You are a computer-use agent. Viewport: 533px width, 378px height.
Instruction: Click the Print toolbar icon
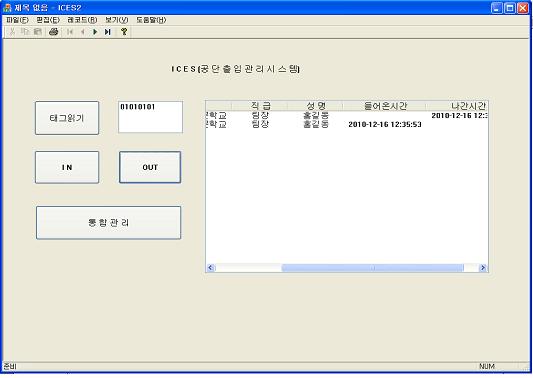[x=54, y=32]
